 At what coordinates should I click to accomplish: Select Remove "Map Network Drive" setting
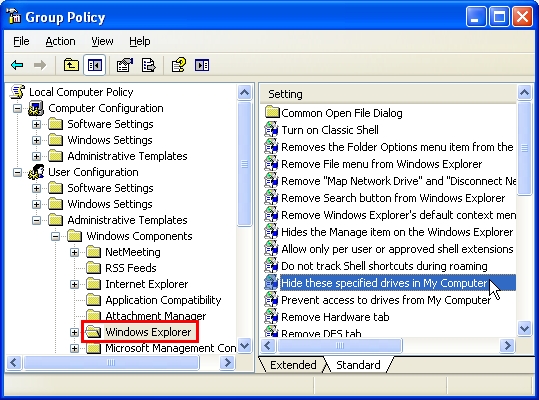pyautogui.click(x=398, y=181)
